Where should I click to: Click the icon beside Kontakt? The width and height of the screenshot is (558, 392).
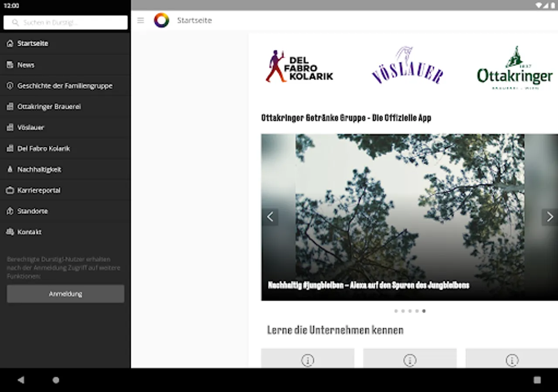(x=10, y=232)
